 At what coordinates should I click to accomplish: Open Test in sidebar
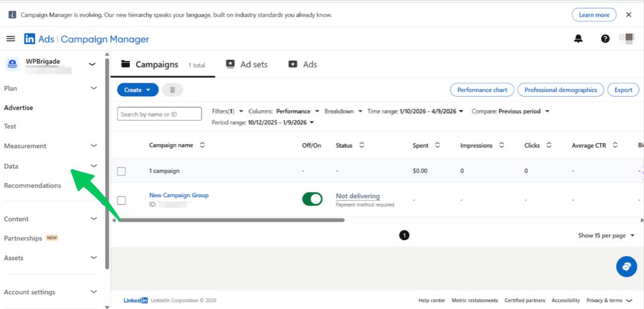point(10,126)
